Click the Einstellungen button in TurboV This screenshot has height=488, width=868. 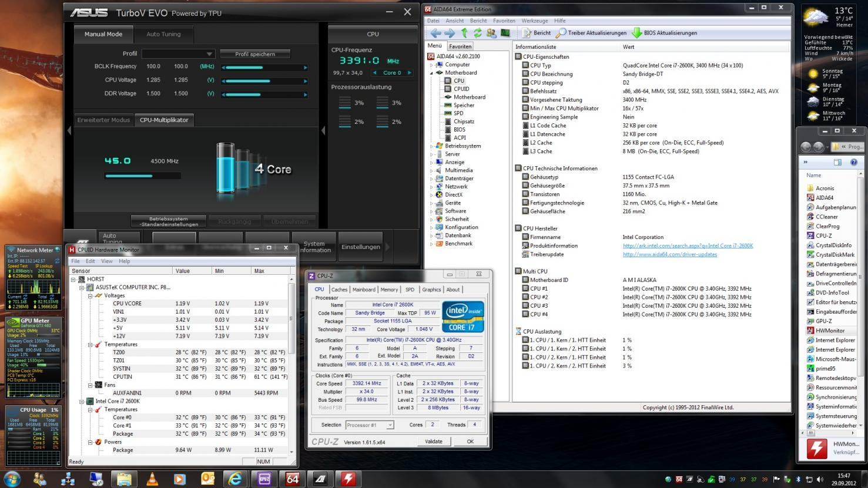(361, 247)
